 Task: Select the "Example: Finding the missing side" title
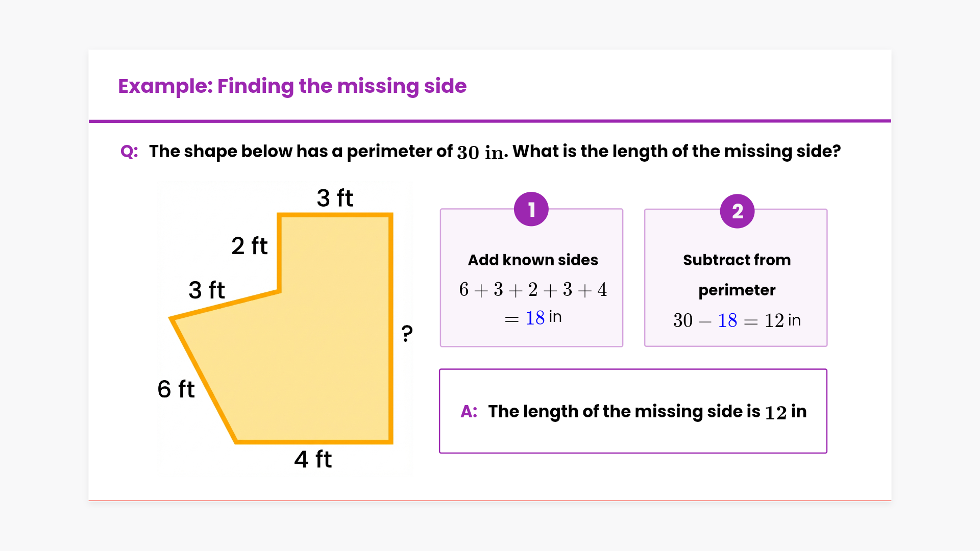292,86
